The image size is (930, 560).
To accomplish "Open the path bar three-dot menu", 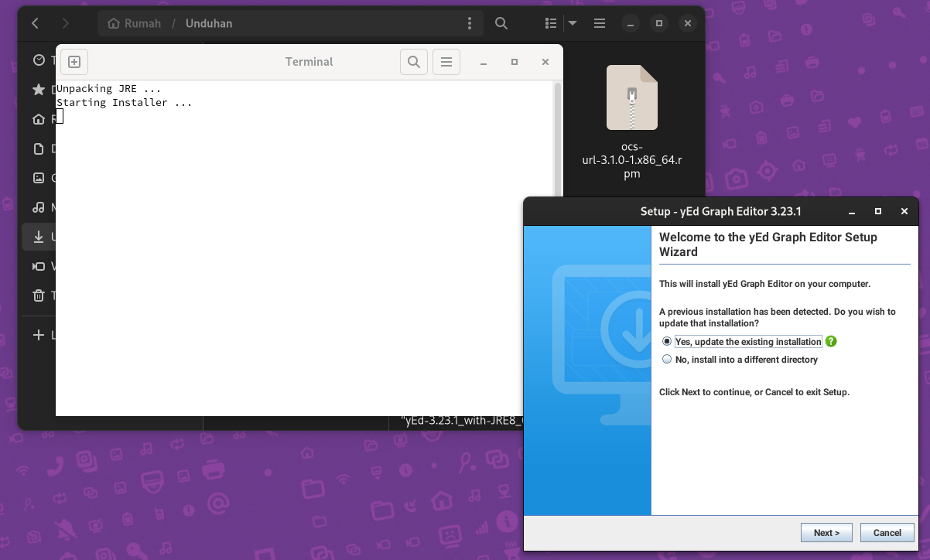I will coord(470,23).
